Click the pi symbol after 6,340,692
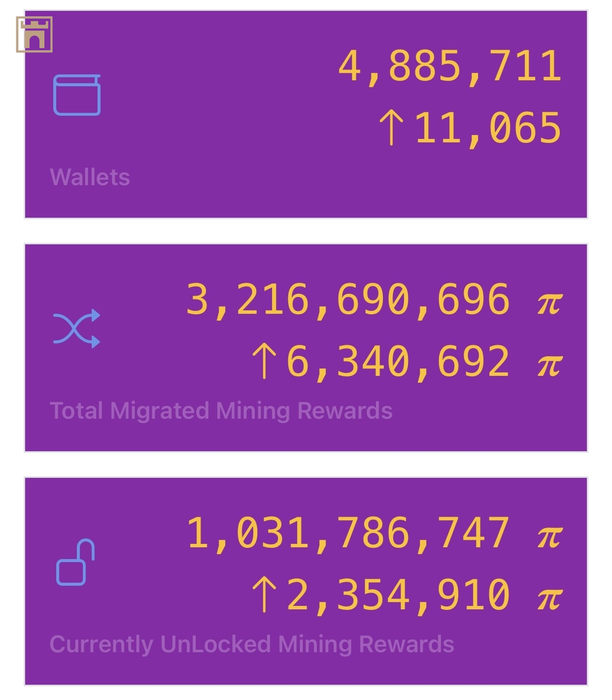Image resolution: width=612 pixels, height=700 pixels. (549, 364)
